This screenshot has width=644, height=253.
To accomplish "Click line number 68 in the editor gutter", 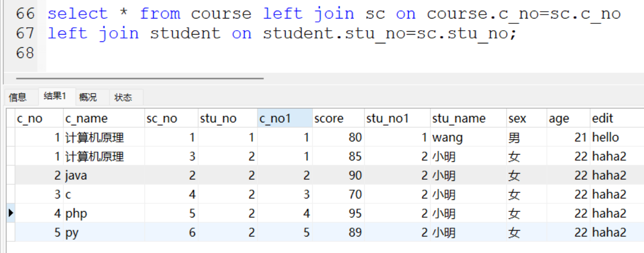I will (25, 53).
